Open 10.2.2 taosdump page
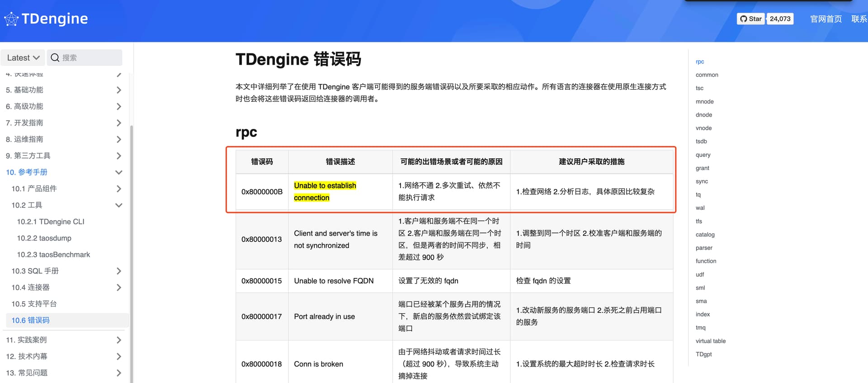The height and width of the screenshot is (383, 868). [x=44, y=238]
